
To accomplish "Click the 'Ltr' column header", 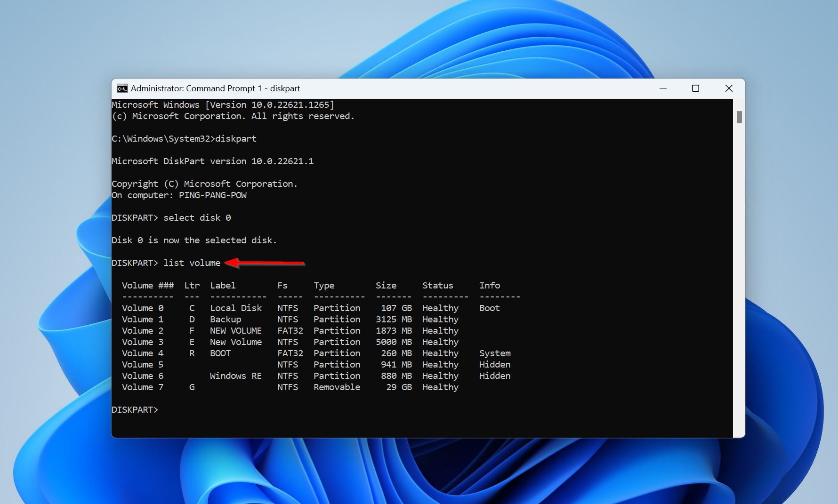I will tap(192, 286).
